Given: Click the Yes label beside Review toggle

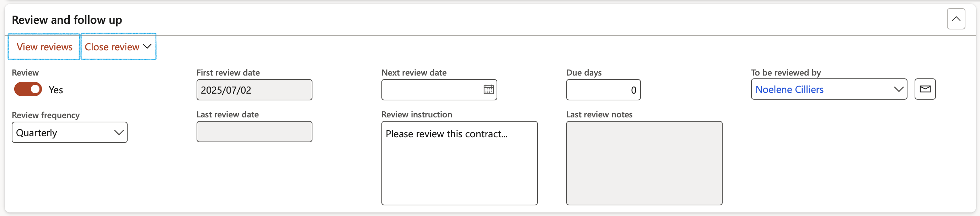Looking at the screenshot, I should (55, 90).
